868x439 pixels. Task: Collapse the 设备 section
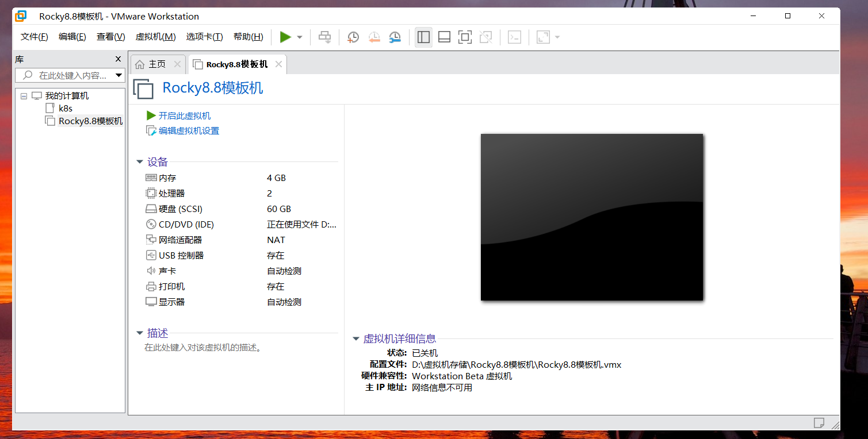[x=140, y=162]
